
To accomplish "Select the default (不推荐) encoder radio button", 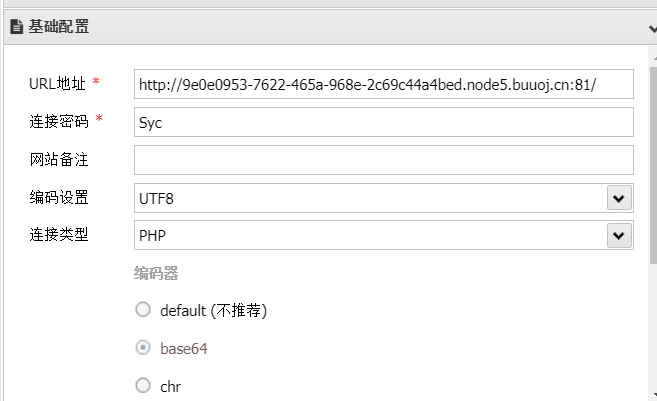I will 143,310.
